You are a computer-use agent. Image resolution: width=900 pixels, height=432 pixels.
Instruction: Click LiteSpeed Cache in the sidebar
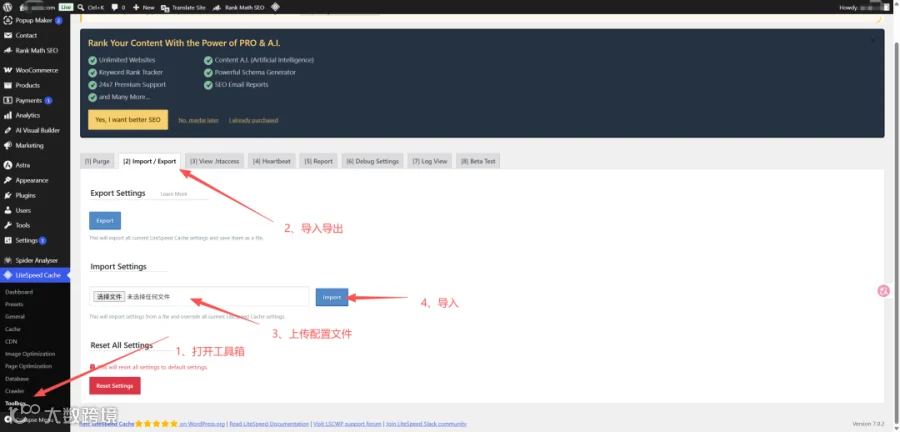[x=35, y=275]
